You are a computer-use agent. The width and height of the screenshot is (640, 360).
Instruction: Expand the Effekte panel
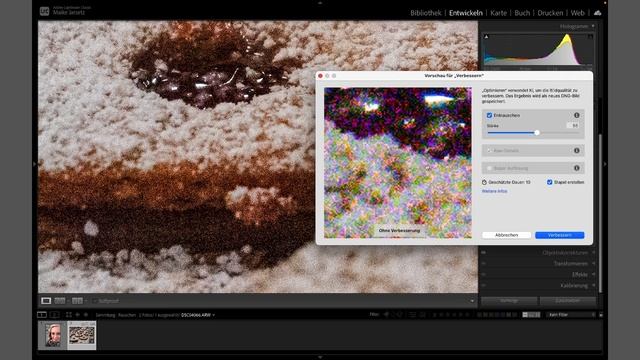593,275
